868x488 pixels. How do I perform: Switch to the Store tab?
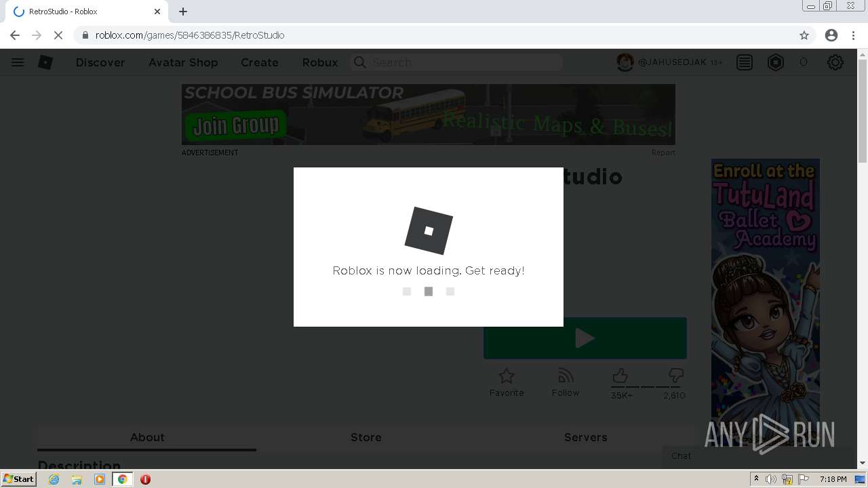(x=366, y=437)
